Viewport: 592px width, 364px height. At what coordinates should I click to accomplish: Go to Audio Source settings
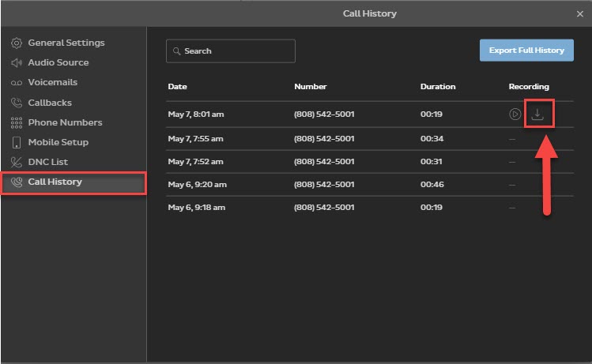tap(58, 62)
